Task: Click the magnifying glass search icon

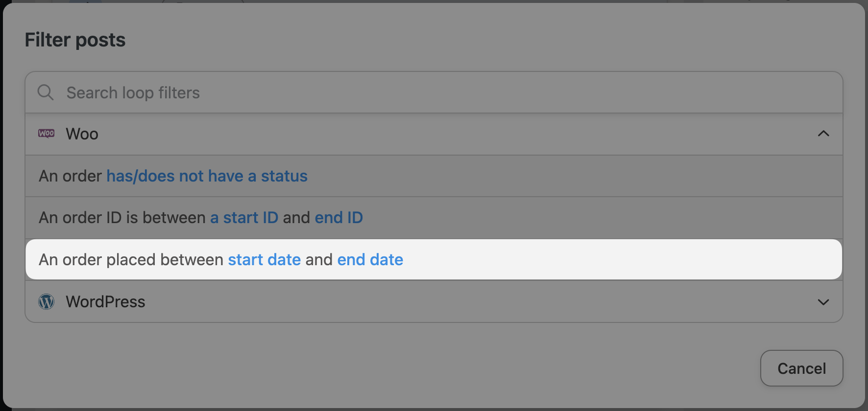Action: pyautogui.click(x=46, y=92)
